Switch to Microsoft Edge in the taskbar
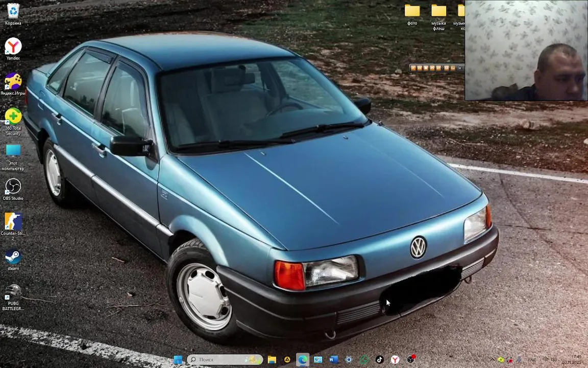Screen dimensions: 588x368 pyautogui.click(x=302, y=359)
